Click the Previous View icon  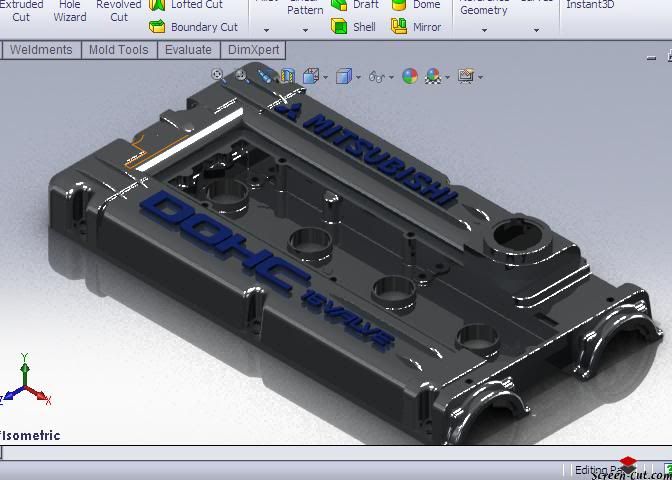point(265,76)
